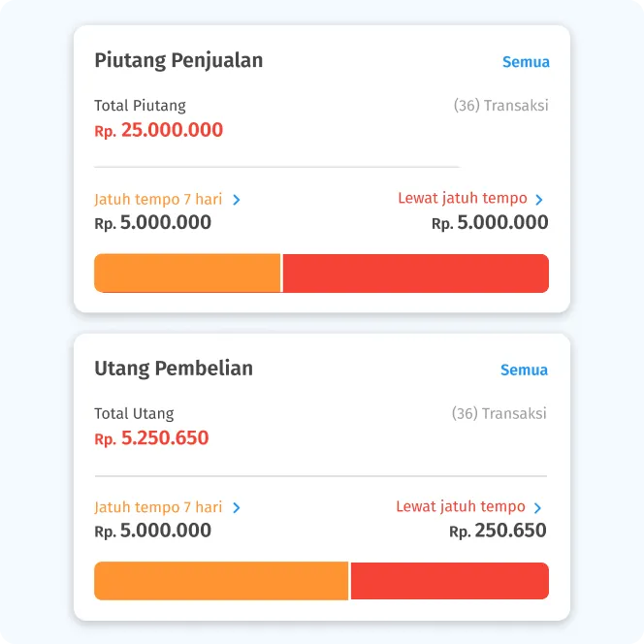The height and width of the screenshot is (644, 644).
Task: Open Semua link in Piutang Penjualan card
Action: 526,62
